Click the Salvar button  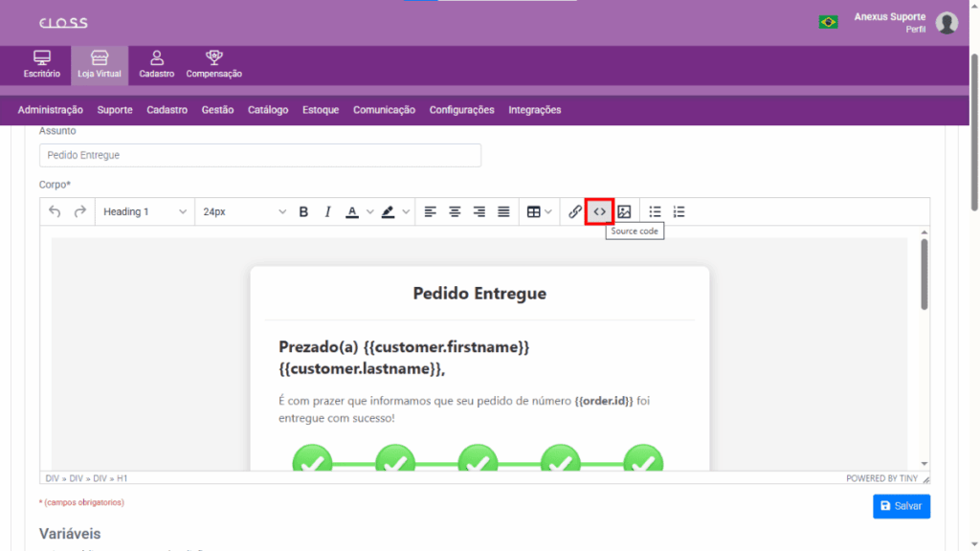coord(901,505)
